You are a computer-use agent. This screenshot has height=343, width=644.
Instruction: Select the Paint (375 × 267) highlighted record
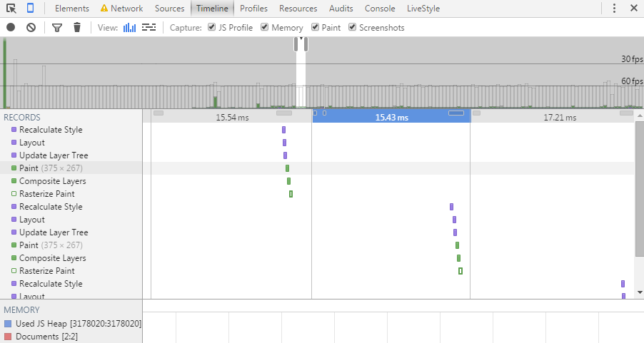pyautogui.click(x=51, y=168)
